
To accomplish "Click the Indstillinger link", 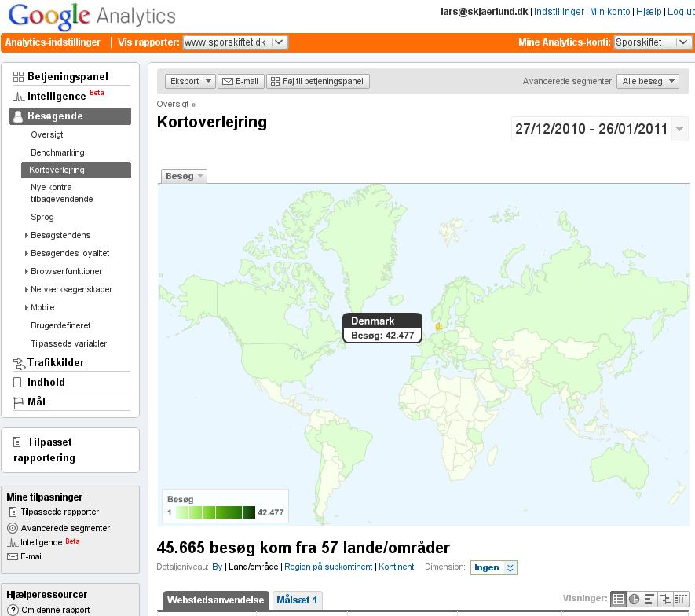I will coord(559,12).
